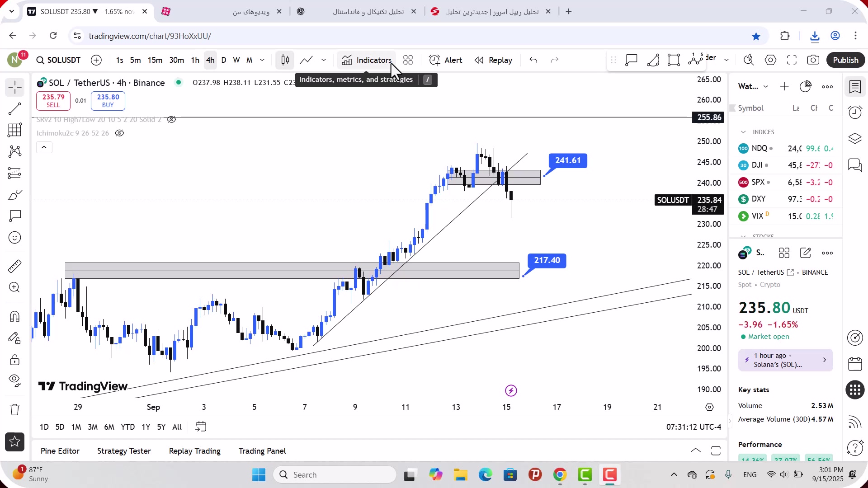This screenshot has width=868, height=488.
Task: Publish the chart idea
Action: (x=845, y=60)
